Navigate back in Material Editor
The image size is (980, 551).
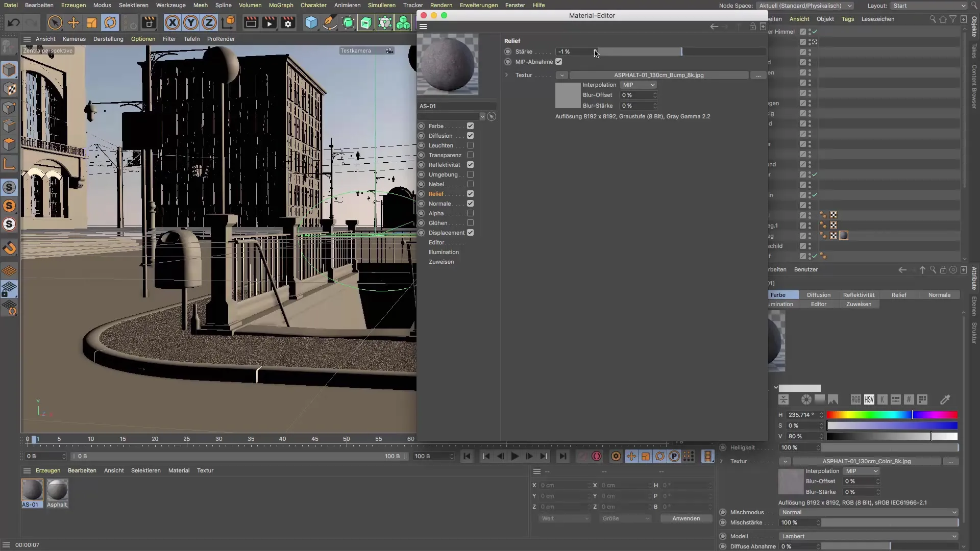pyautogui.click(x=714, y=27)
